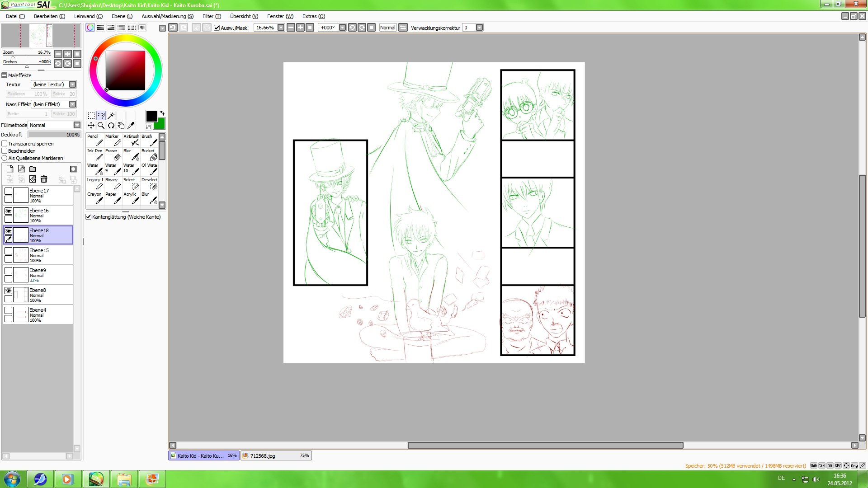Click the green background color swatch

pyautogui.click(x=160, y=124)
